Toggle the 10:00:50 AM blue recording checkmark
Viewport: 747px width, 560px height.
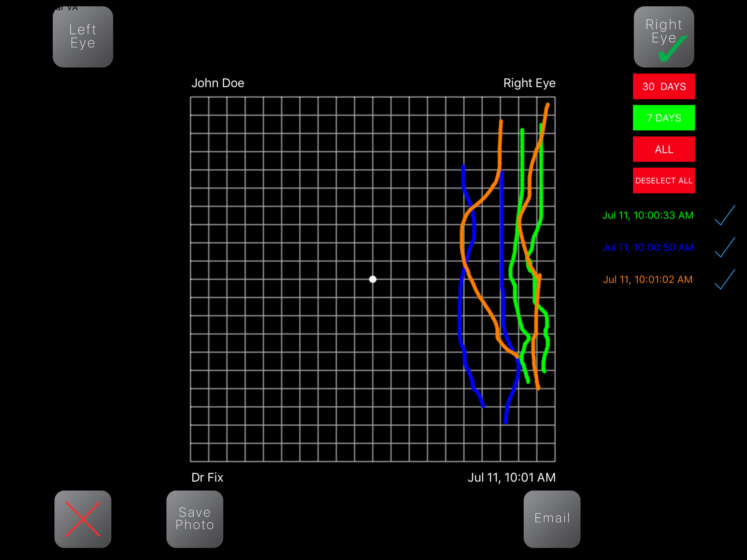point(725,247)
